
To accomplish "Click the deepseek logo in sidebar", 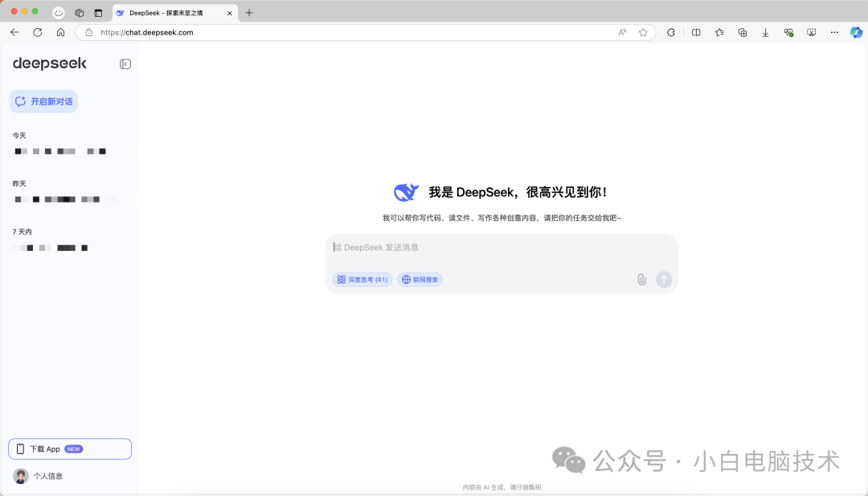I will coord(50,64).
